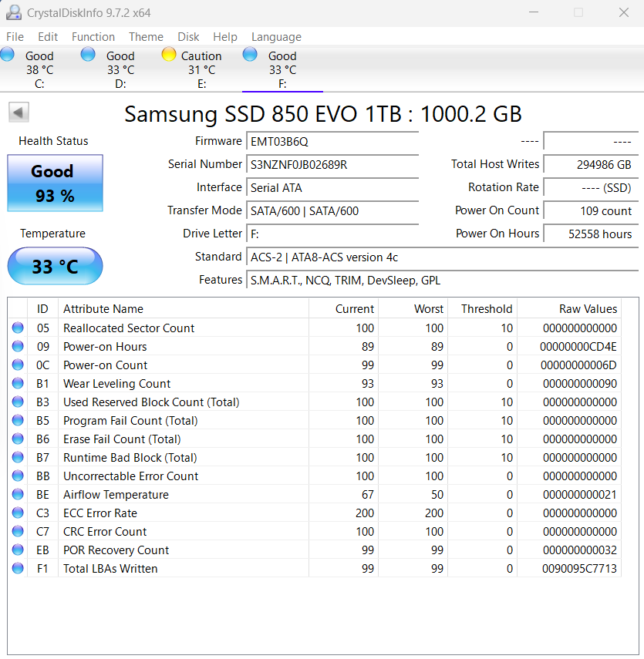644x659 pixels.
Task: Open the Theme menu
Action: [146, 37]
